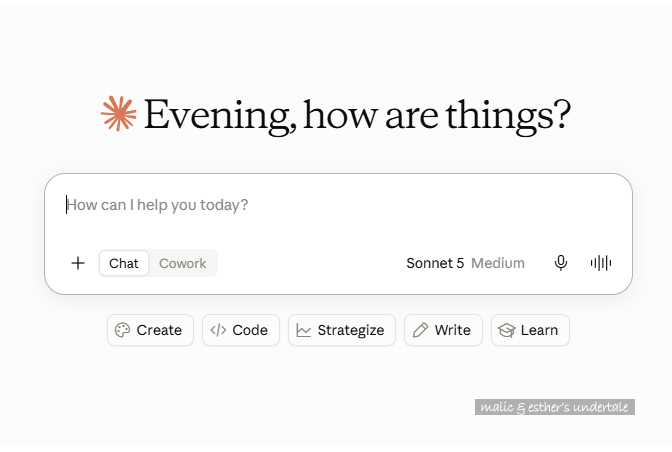Viewport: 672px width, 452px height.
Task: Click the orange starburst logo beside the greeting
Action: 119,114
